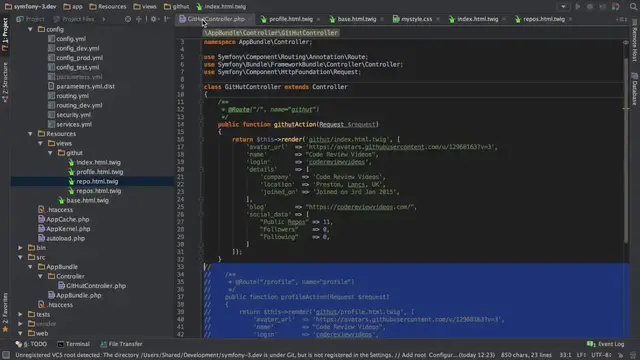Collapse the Resources folder in tree
The width and height of the screenshot is (640, 360).
tap(30, 134)
